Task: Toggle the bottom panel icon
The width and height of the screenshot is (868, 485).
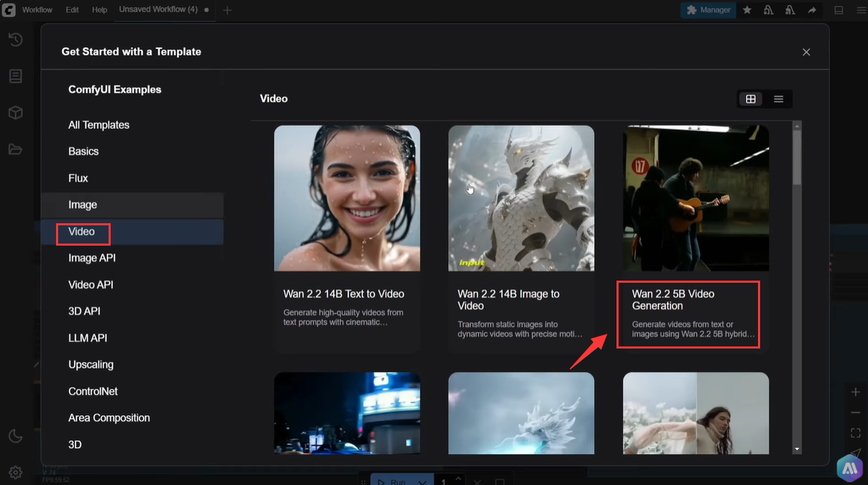Action: 839,10
